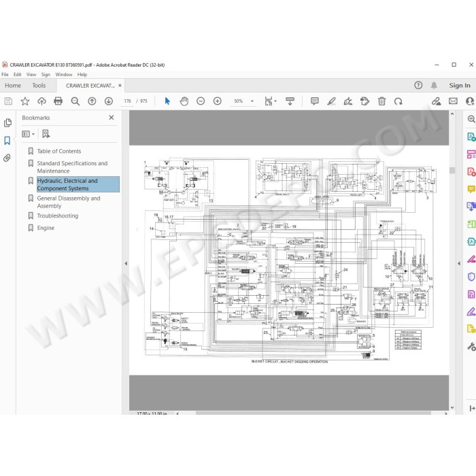Open the More Tools wrench in right pane
Image resolution: width=476 pixels, height=476 pixels.
click(471, 347)
